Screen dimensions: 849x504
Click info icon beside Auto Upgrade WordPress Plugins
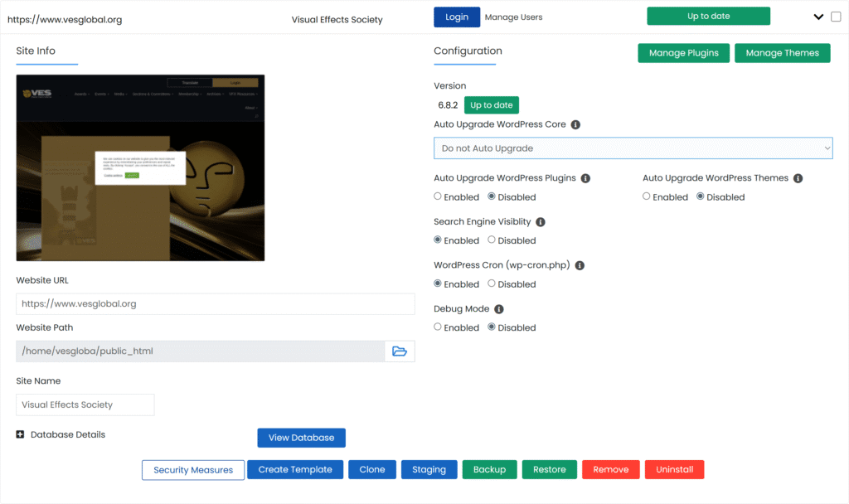click(x=585, y=178)
